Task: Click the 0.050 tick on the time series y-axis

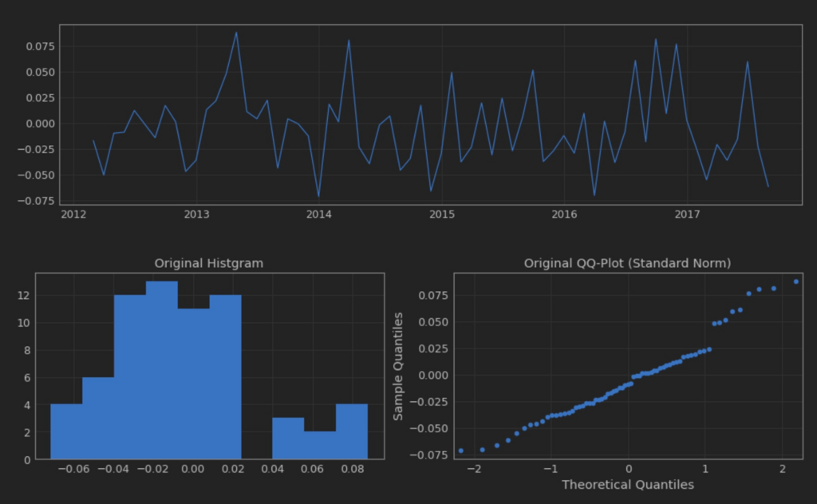Action: pyautogui.click(x=41, y=73)
